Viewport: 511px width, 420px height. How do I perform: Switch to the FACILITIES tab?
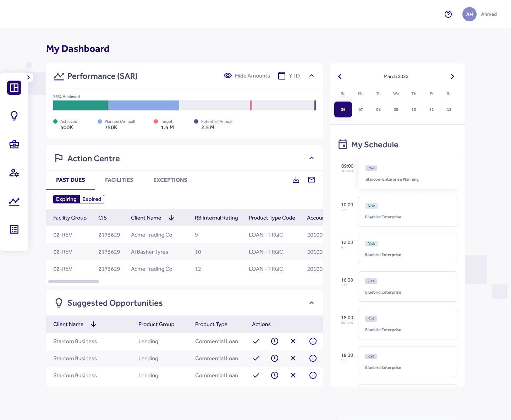coord(119,180)
